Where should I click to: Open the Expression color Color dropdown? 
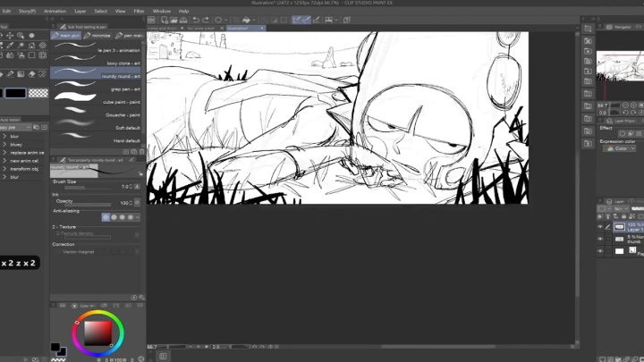[x=619, y=148]
